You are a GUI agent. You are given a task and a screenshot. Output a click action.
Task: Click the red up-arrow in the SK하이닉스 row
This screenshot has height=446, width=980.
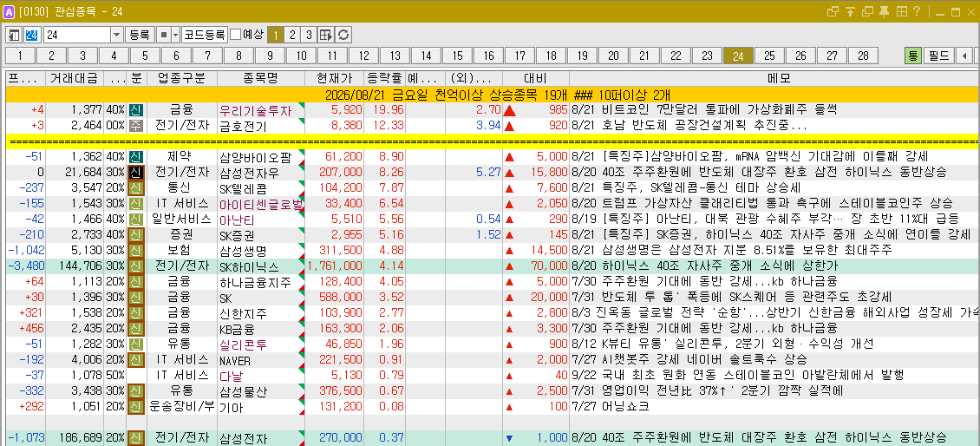click(x=509, y=266)
